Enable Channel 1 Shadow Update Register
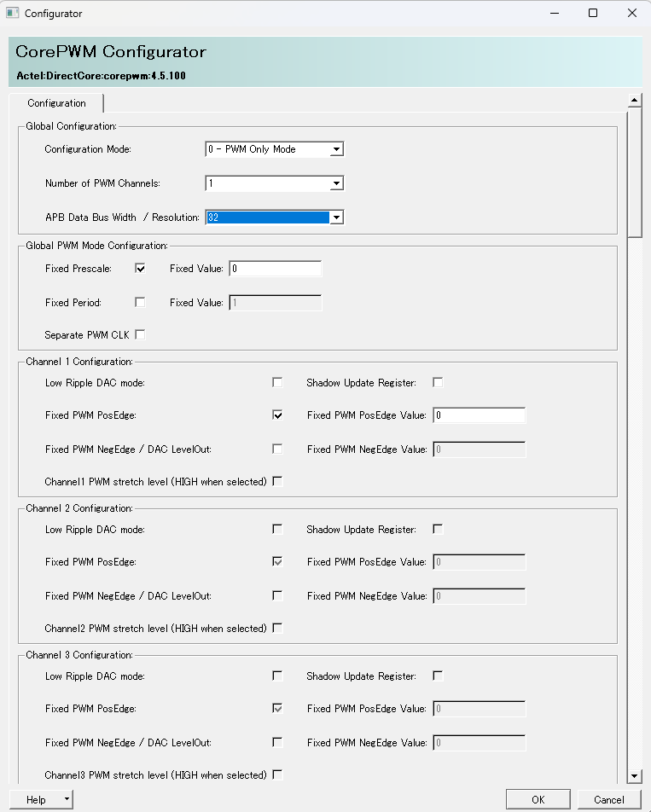 click(x=438, y=382)
